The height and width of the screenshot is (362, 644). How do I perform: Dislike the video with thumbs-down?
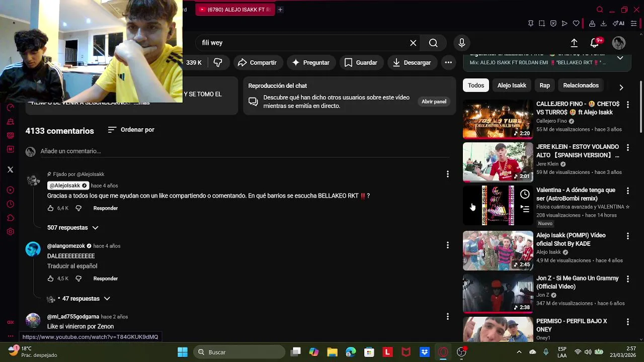click(218, 62)
